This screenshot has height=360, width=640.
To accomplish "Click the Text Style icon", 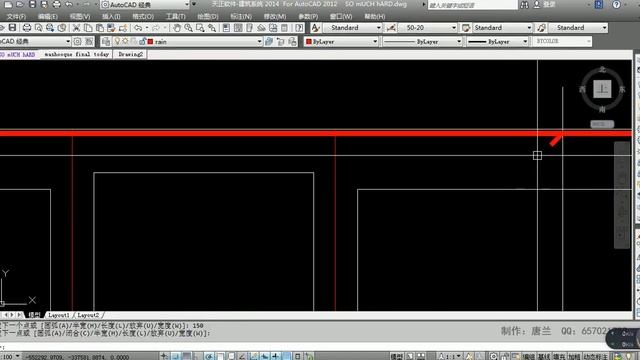I will (316, 28).
